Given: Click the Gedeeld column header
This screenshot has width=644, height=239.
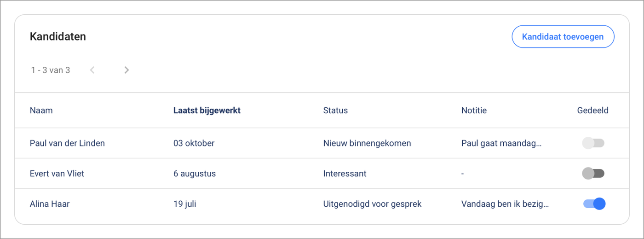Looking at the screenshot, I should 592,111.
